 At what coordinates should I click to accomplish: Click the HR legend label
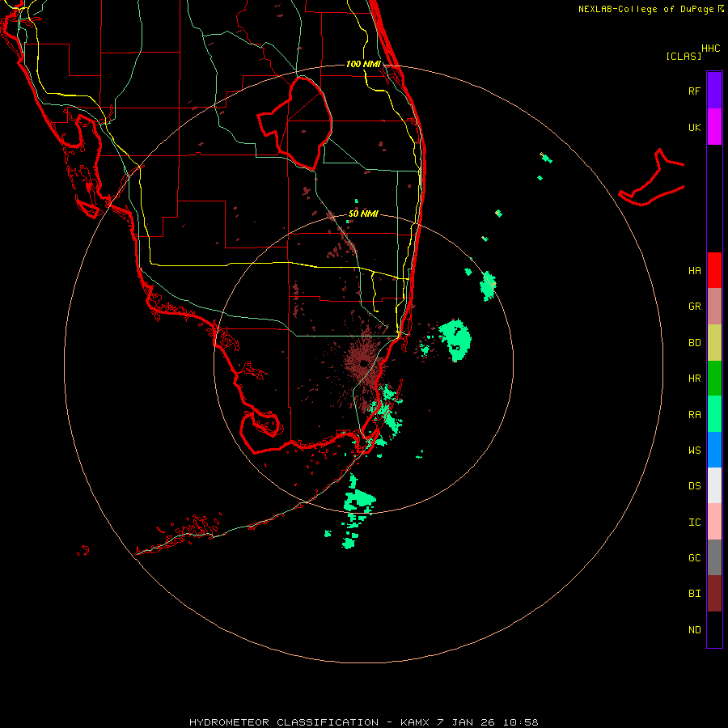(x=694, y=379)
